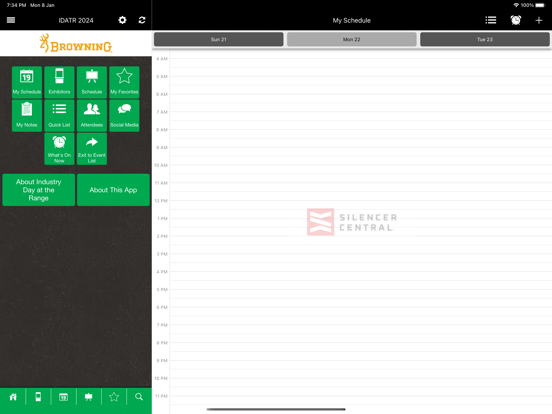
Task: Open the Quick List tile
Action: click(x=59, y=115)
